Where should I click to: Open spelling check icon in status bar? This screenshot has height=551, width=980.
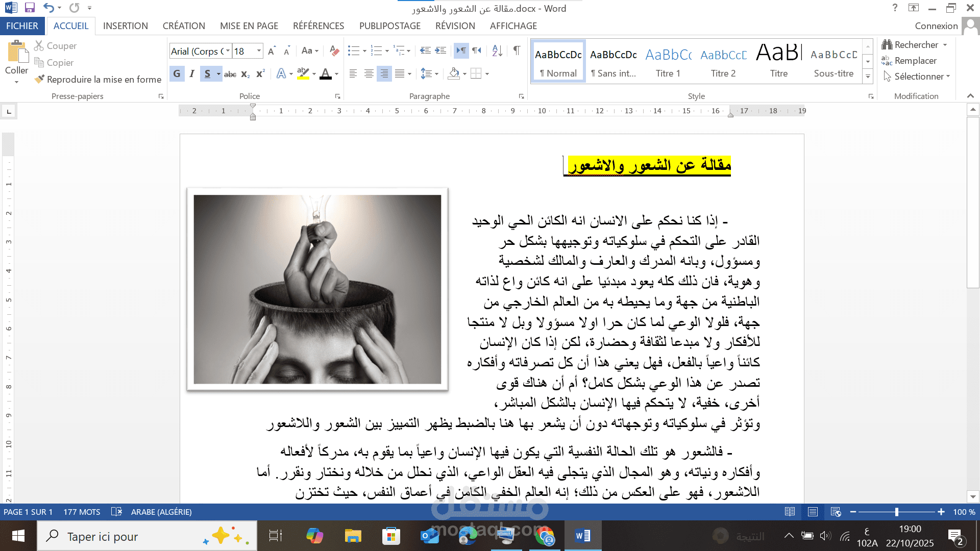116,512
